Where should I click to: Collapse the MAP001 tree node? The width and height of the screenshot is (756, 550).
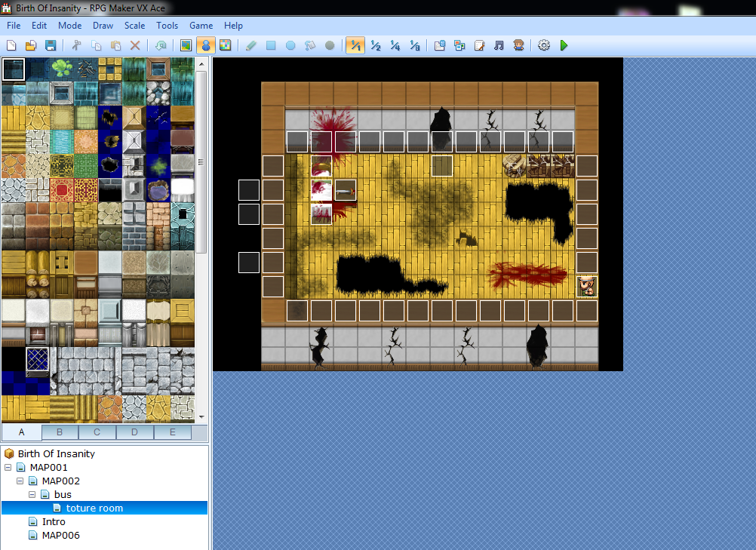(x=8, y=467)
